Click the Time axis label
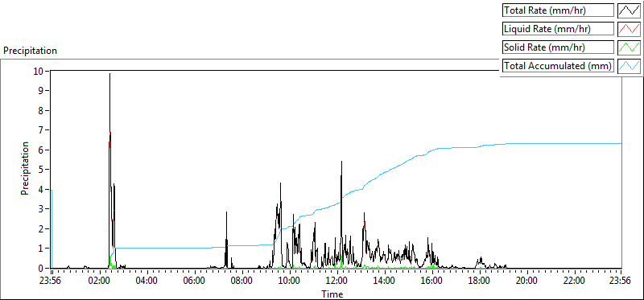 [x=332, y=294]
